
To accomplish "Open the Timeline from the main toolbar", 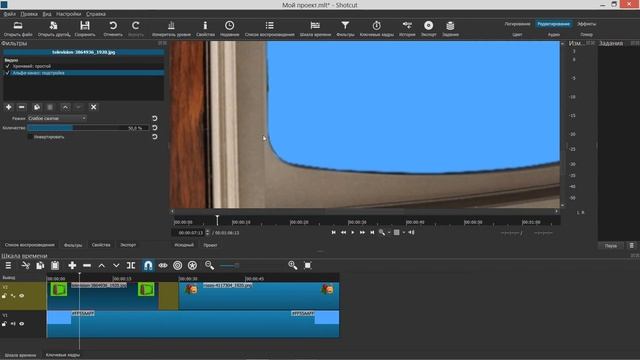I will point(315,26).
